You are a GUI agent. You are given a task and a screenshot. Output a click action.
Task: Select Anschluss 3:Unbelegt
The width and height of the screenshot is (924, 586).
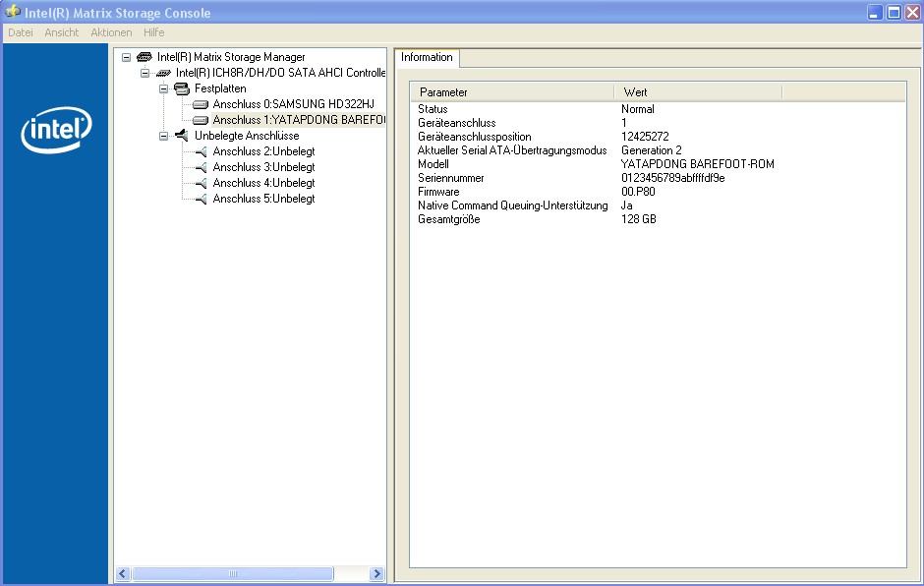point(263,167)
